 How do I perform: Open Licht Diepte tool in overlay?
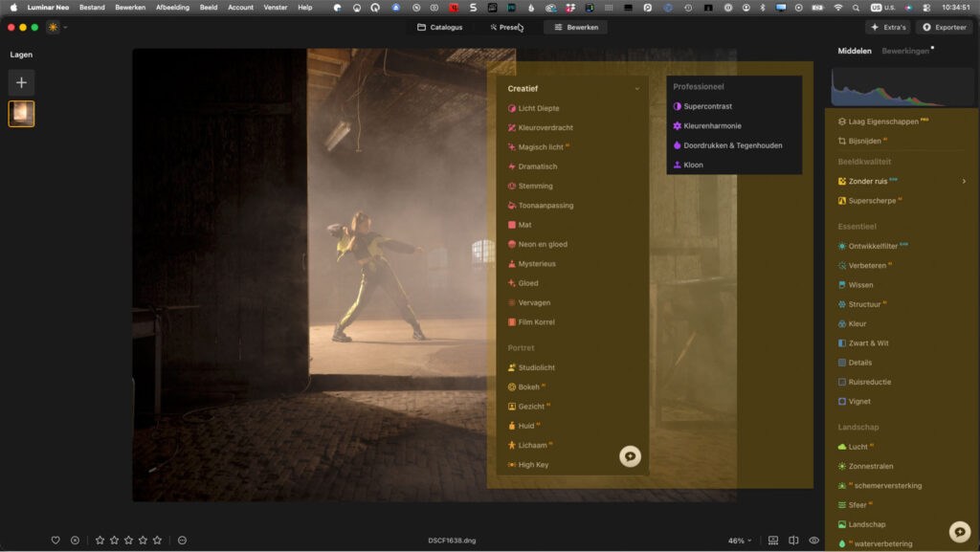(533, 109)
